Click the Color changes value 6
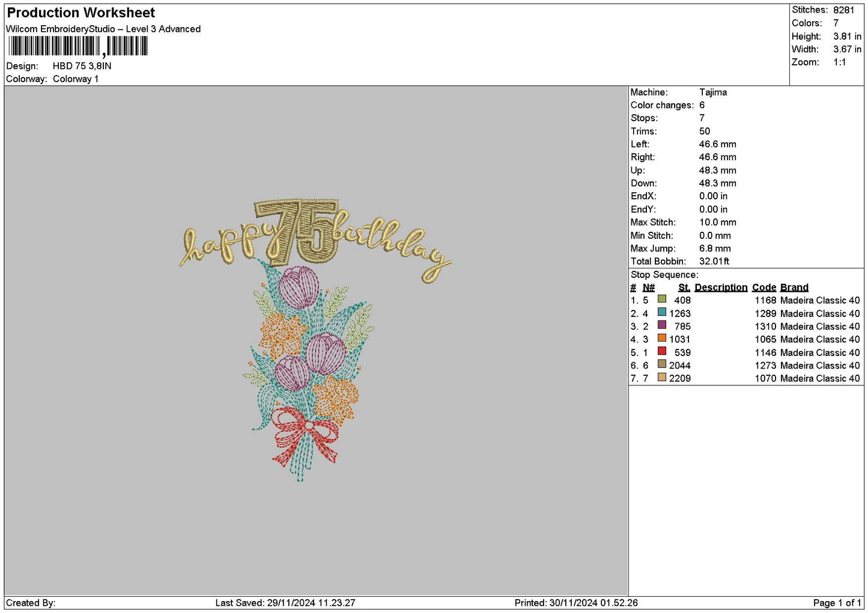The image size is (868, 613). pyautogui.click(x=702, y=105)
